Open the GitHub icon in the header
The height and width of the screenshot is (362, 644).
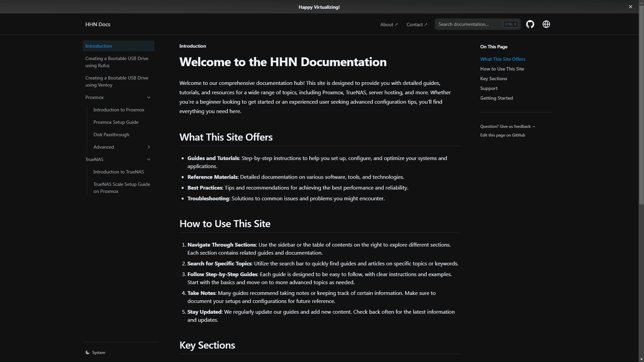530,24
